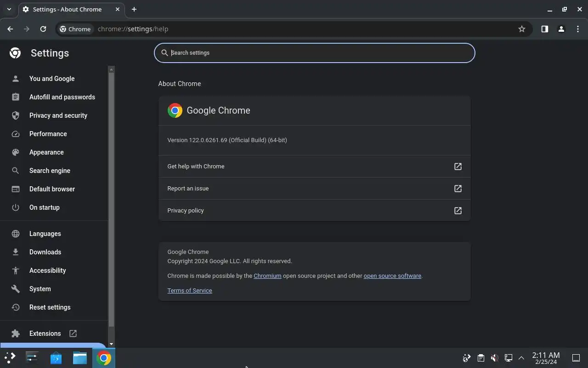Viewport: 588px width, 368px height.
Task: Open the system settings taskbar icon
Action: coord(32,357)
